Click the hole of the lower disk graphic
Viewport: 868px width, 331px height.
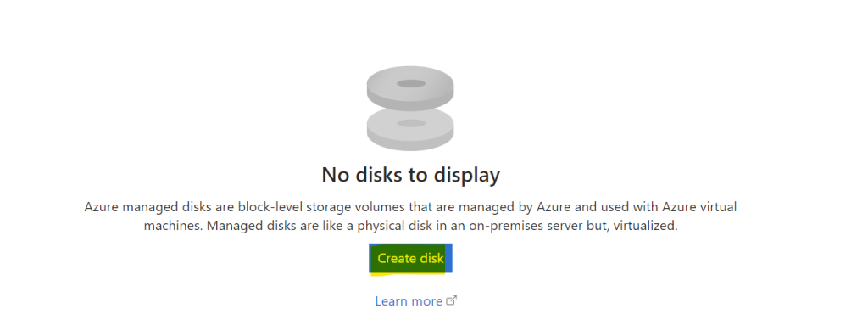coord(411,123)
